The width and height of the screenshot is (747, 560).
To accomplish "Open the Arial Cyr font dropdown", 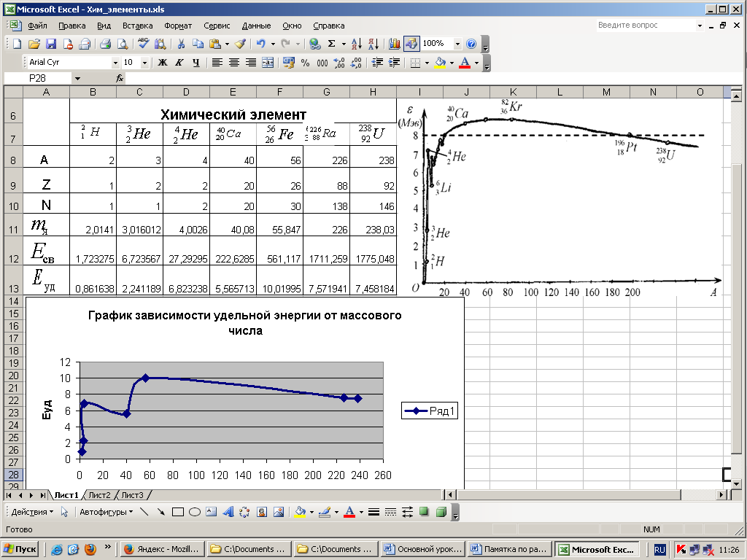I will point(115,63).
